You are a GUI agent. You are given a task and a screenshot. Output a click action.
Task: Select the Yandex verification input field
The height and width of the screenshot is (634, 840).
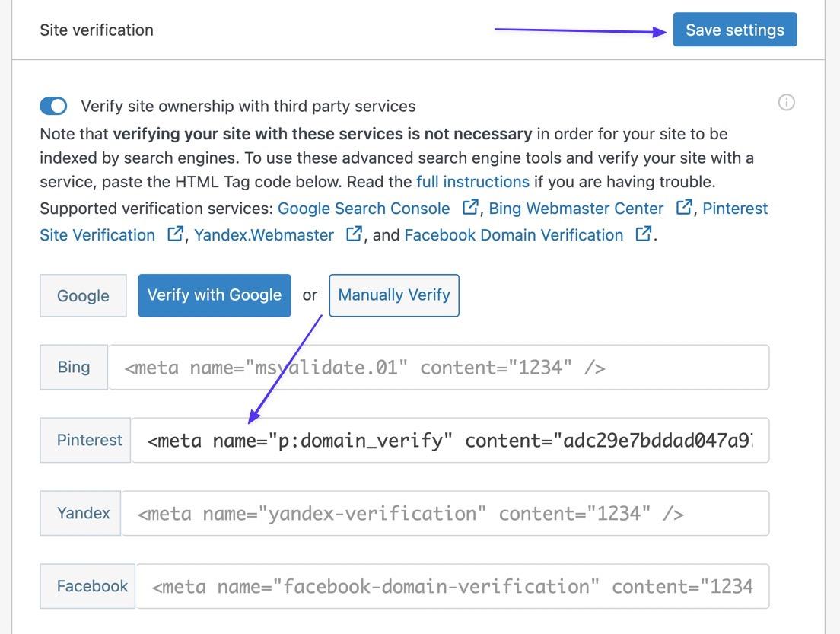[x=444, y=514]
